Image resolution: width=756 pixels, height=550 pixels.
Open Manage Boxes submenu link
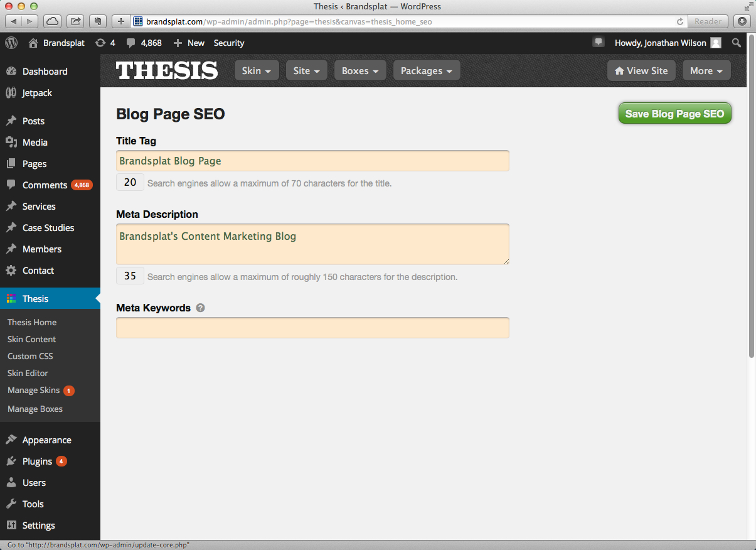click(35, 409)
